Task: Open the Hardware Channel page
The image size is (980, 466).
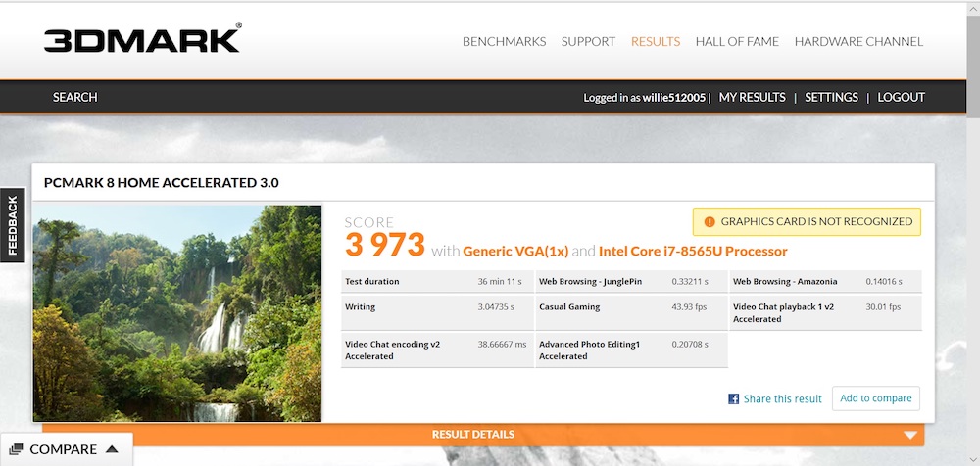Action: pos(858,42)
